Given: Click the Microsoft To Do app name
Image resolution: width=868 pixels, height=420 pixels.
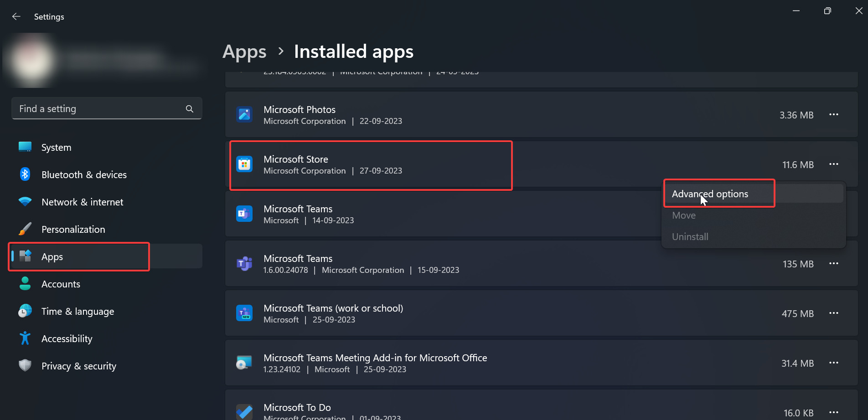Looking at the screenshot, I should 297,407.
